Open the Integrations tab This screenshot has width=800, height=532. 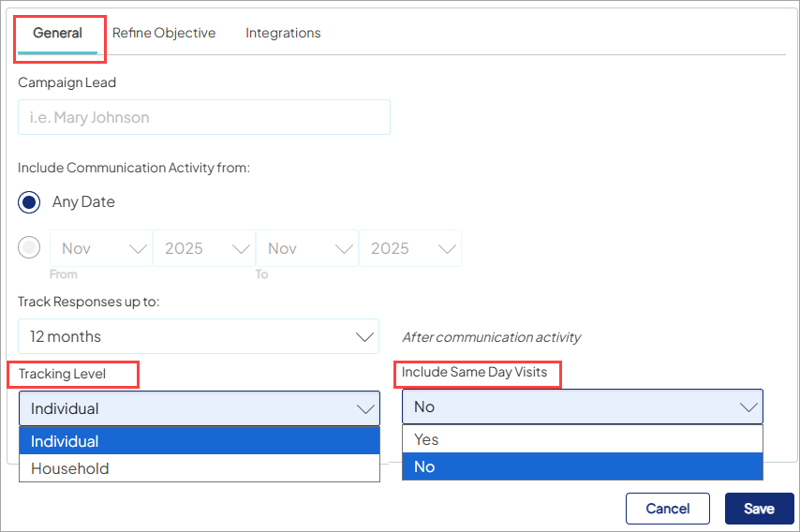pyautogui.click(x=283, y=33)
